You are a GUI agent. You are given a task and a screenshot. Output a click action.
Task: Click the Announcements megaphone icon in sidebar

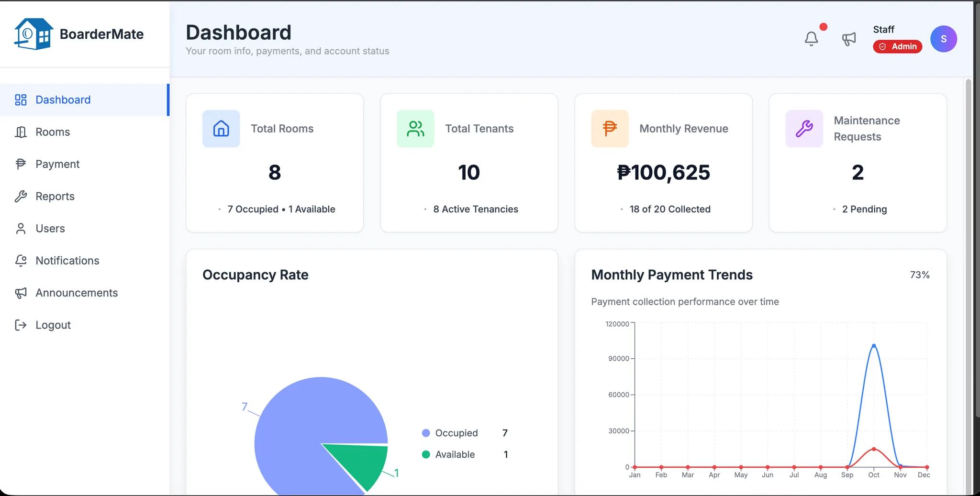tap(21, 293)
